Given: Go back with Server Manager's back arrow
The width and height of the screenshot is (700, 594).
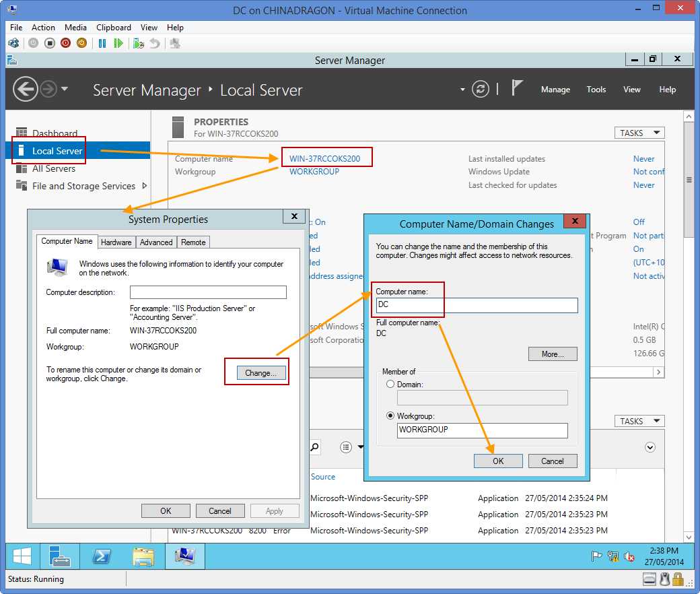Looking at the screenshot, I should (25, 90).
